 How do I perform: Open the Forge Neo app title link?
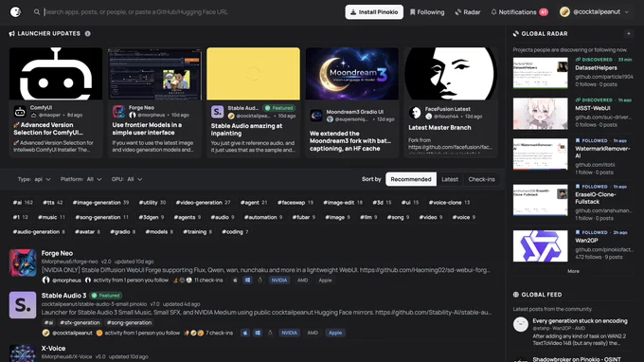pos(57,253)
